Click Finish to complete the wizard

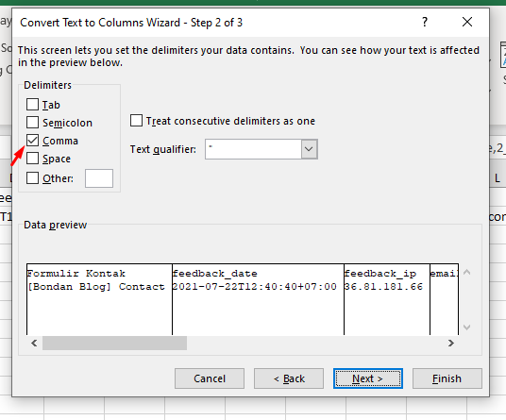[x=447, y=378]
